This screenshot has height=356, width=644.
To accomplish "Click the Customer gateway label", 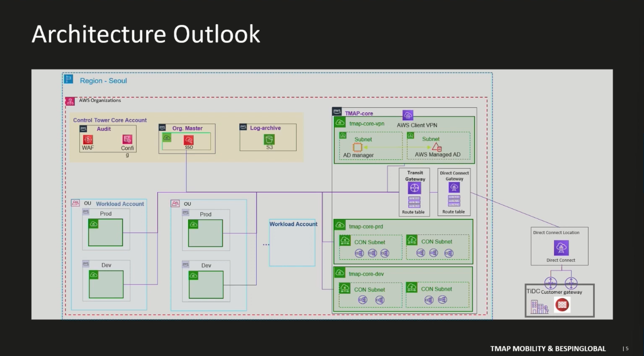I will (x=562, y=292).
